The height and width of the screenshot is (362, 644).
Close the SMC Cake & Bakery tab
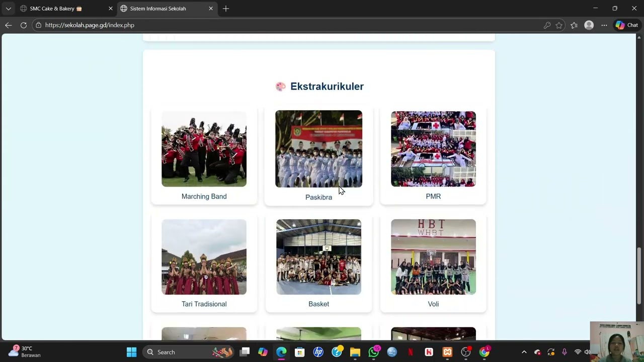[x=111, y=9]
